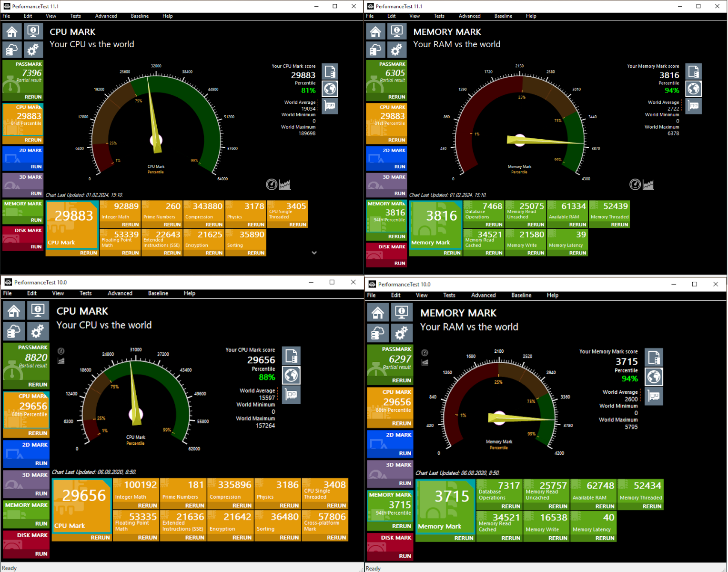
Task: Open Tests menu in 11.1 Memory Mark window
Action: coord(439,16)
